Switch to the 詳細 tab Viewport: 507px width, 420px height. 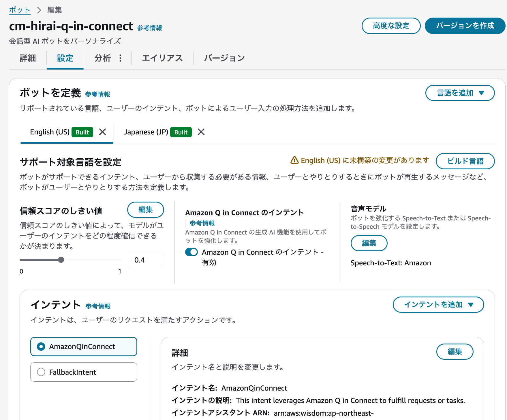27,58
